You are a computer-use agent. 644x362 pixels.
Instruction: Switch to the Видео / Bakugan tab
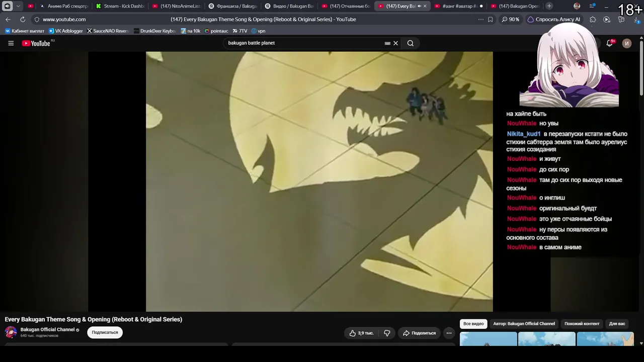click(x=289, y=6)
